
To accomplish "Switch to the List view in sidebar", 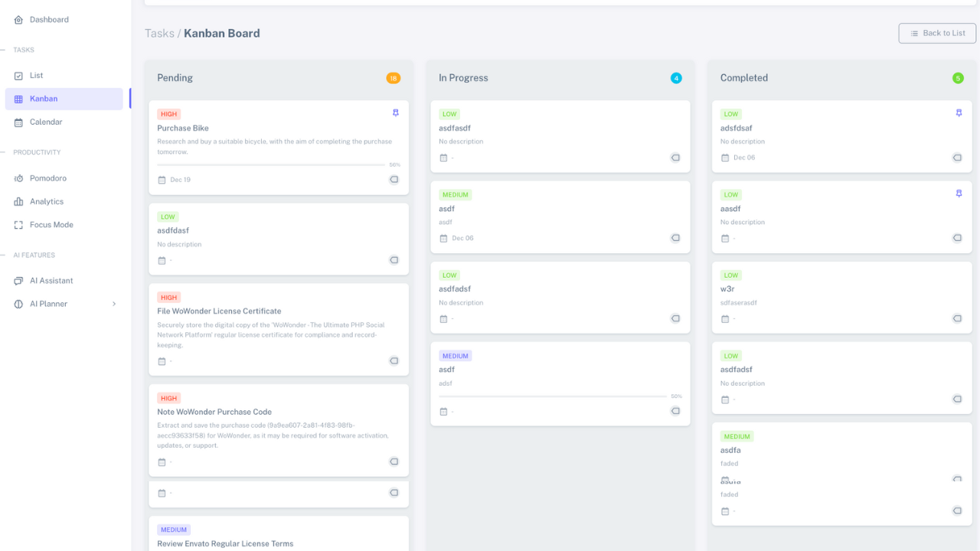I will tap(36, 76).
